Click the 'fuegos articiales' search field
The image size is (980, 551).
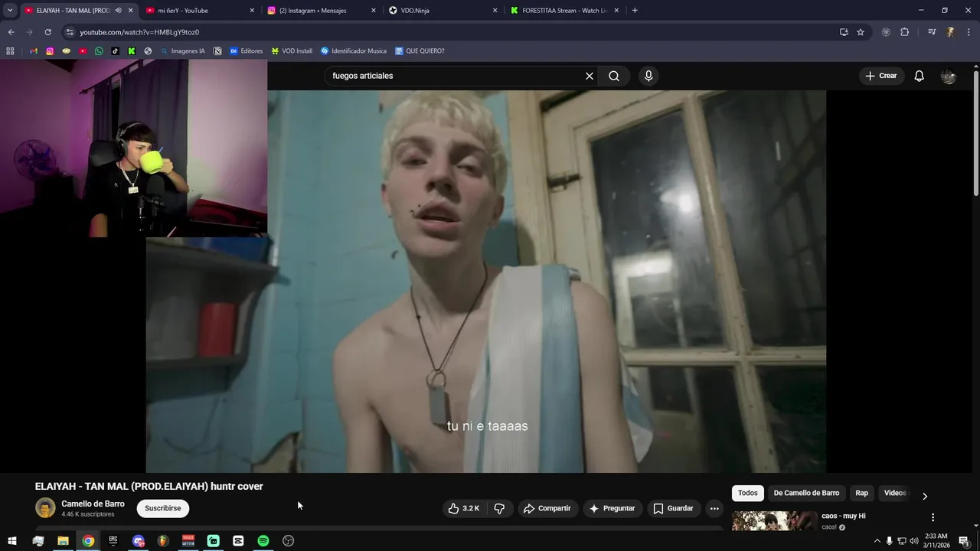click(x=456, y=76)
